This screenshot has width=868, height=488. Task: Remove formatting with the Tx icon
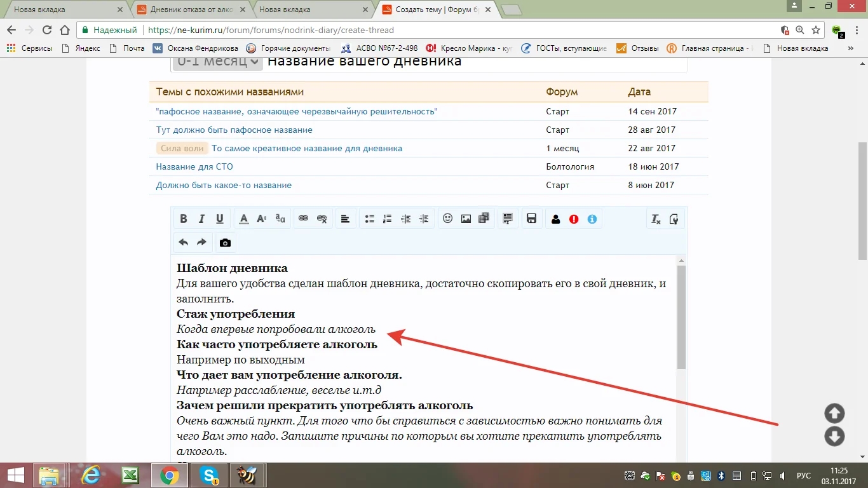[654, 219]
